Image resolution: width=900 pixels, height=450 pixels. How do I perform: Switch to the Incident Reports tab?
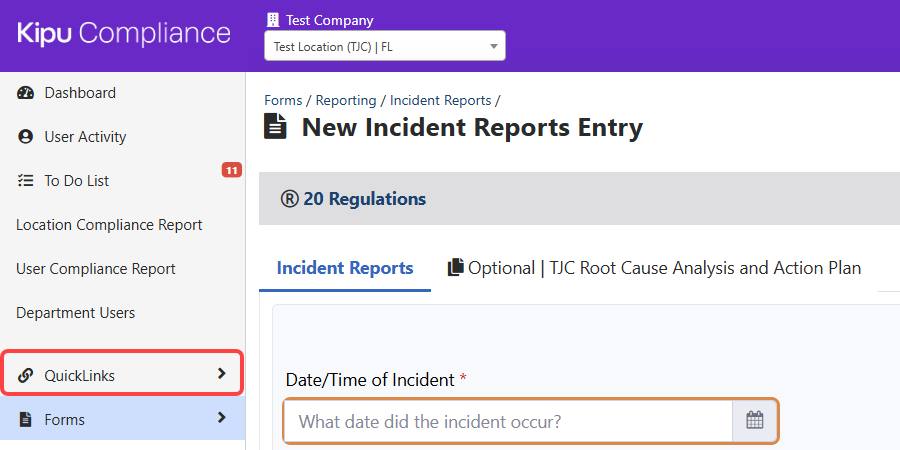pos(345,268)
